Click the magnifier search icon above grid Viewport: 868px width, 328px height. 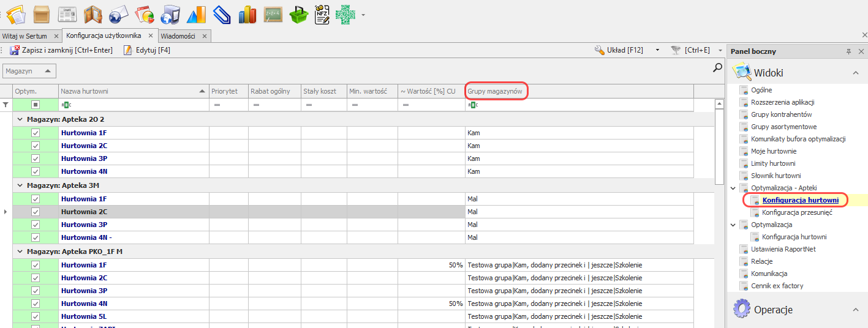click(x=717, y=69)
